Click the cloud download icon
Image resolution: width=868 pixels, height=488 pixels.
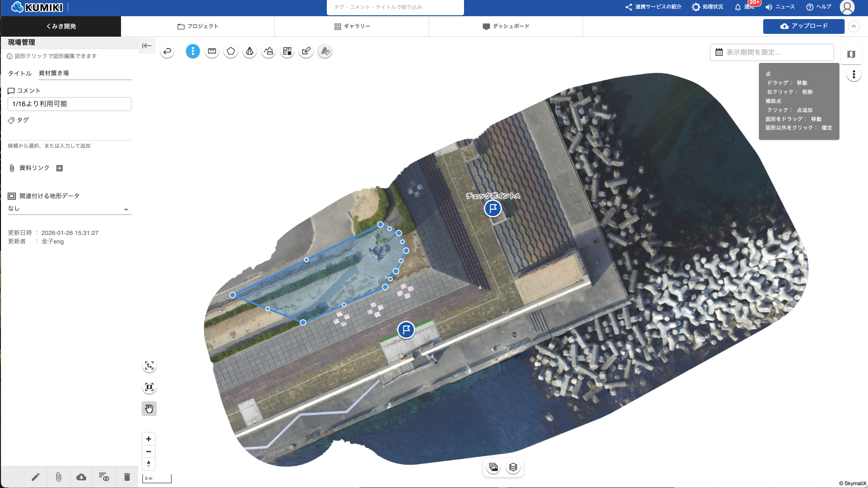(81, 477)
